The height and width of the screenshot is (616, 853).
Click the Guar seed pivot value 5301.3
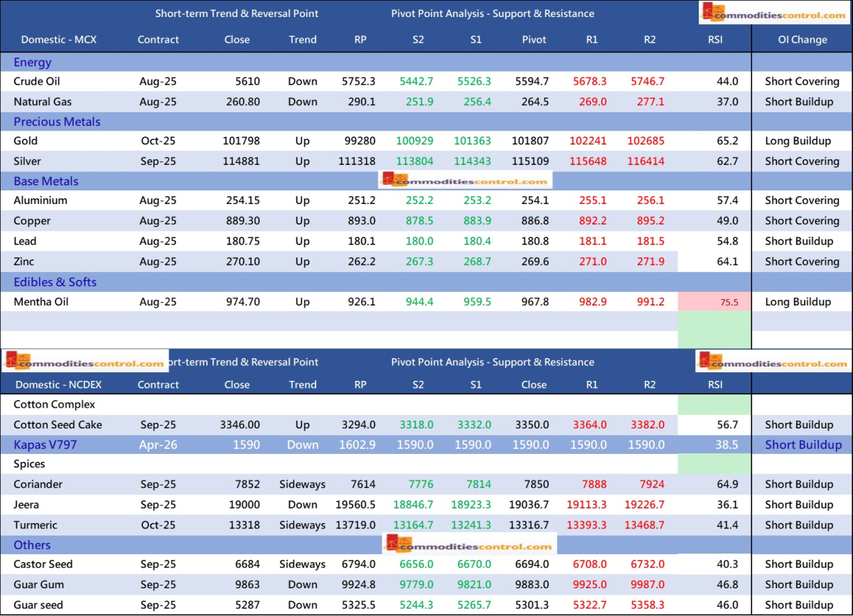(x=534, y=605)
